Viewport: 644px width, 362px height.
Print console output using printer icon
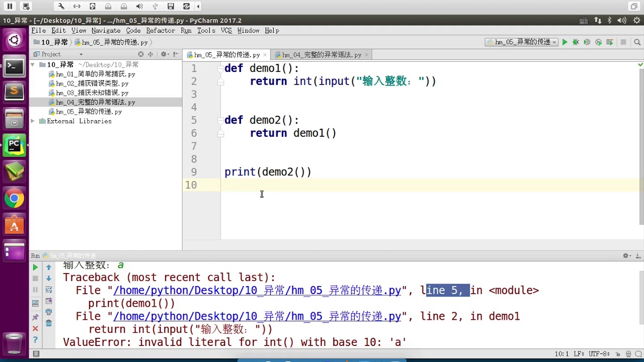point(49,312)
